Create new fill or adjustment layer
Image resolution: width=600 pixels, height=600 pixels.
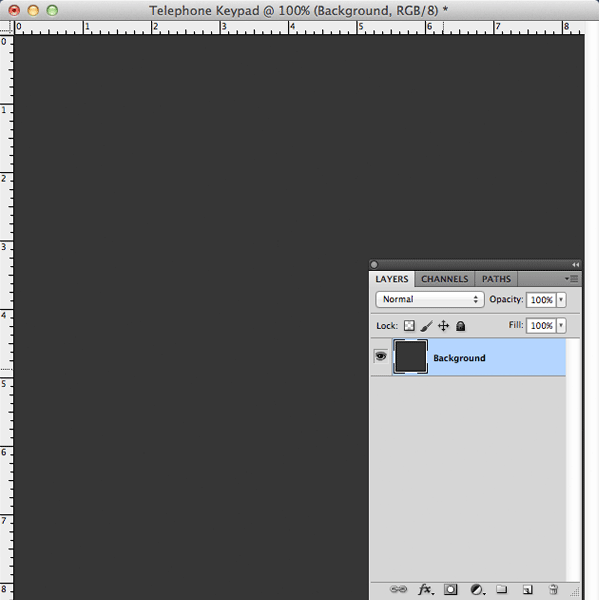[477, 589]
